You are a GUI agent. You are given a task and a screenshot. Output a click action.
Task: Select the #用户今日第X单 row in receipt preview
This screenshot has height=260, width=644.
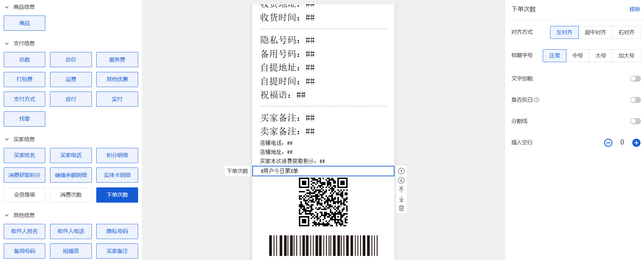tap(323, 171)
